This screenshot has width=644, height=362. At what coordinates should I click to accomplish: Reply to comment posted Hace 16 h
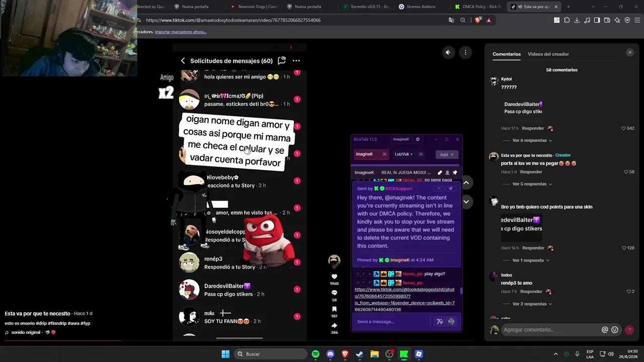tap(533, 248)
